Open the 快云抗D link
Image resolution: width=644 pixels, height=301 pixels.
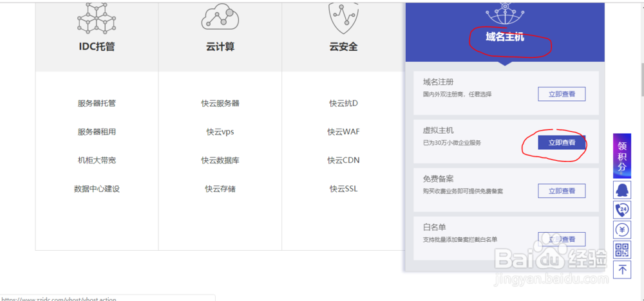click(x=343, y=104)
